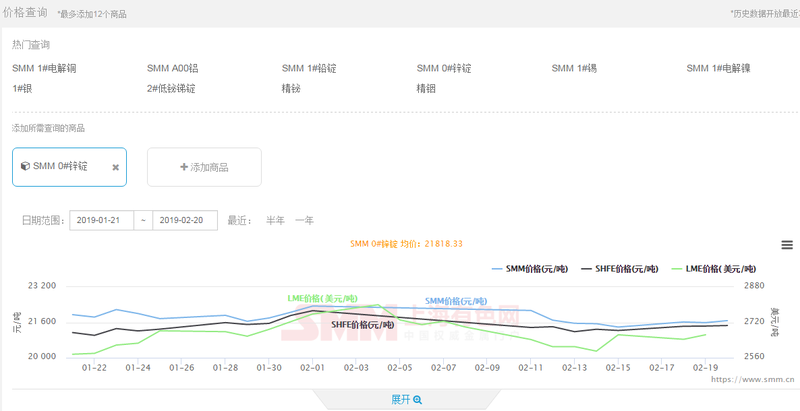Select SMM 1#锡 from hot queries
This screenshot has width=800, height=411.
click(x=575, y=68)
